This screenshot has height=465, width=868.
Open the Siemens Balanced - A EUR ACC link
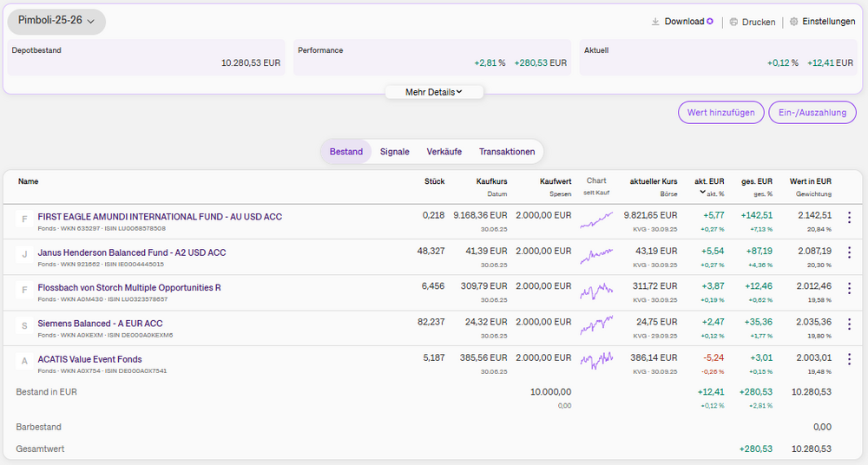(100, 323)
